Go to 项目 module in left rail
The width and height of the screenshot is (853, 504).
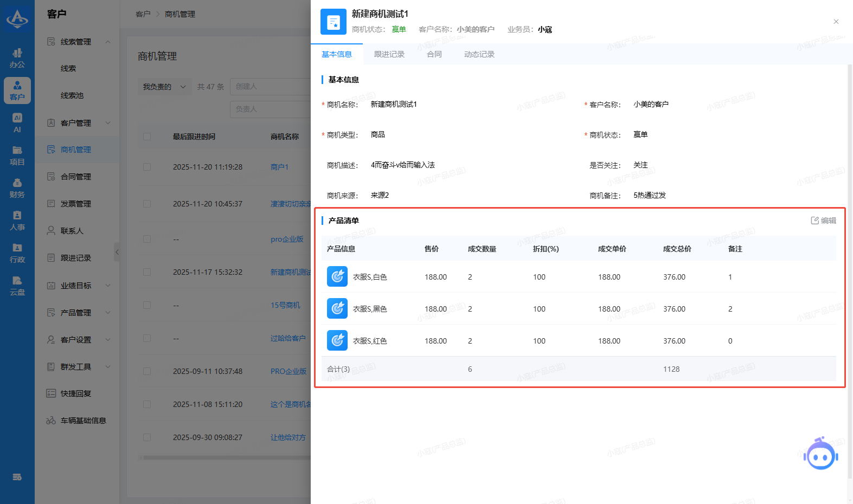pos(17,156)
